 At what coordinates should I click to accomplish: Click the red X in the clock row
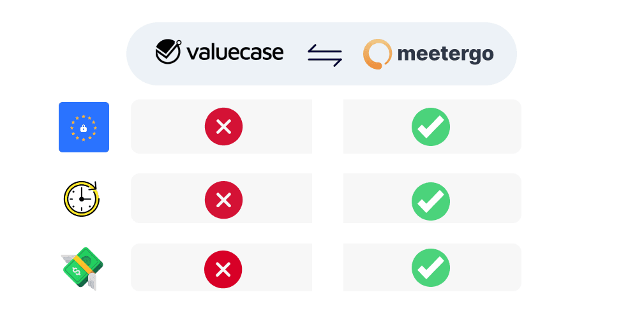(x=223, y=200)
